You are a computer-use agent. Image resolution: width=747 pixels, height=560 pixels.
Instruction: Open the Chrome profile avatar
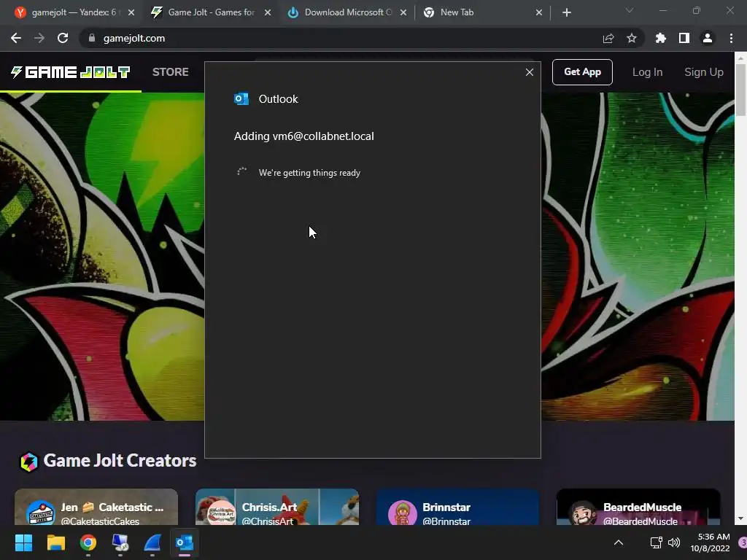(708, 38)
